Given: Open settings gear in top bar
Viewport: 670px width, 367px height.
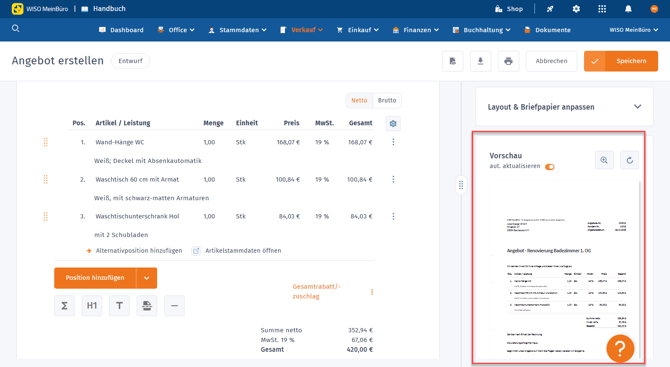Looking at the screenshot, I should pyautogui.click(x=576, y=9).
